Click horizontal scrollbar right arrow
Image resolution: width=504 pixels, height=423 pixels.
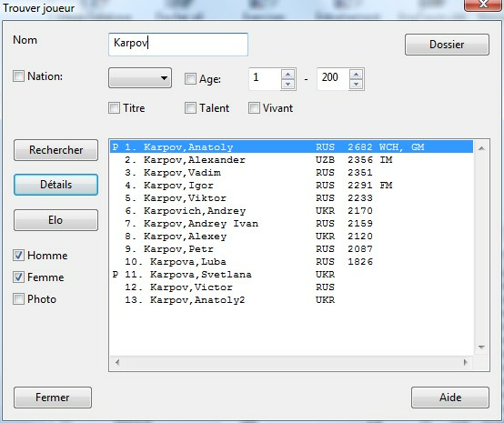[466, 362]
